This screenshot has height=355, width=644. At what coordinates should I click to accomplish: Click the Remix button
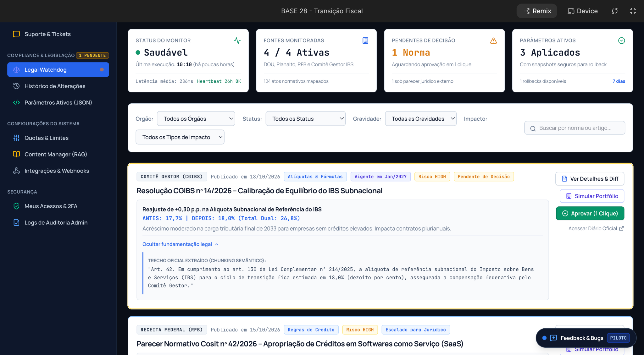[x=537, y=11]
